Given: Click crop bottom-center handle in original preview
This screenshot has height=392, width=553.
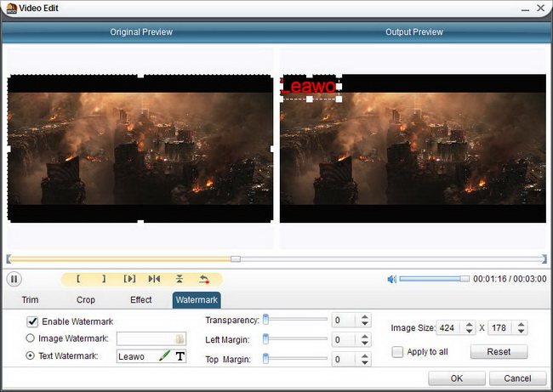Looking at the screenshot, I should (140, 222).
